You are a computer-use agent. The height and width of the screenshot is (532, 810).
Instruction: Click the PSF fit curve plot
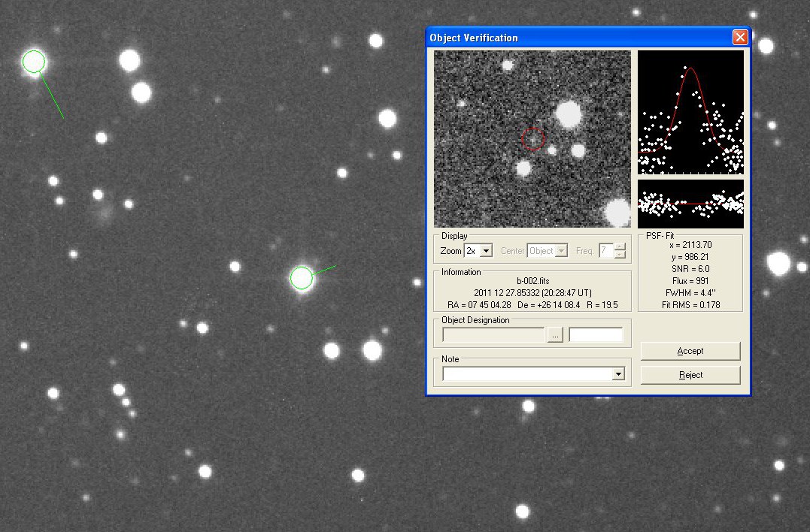[690, 112]
